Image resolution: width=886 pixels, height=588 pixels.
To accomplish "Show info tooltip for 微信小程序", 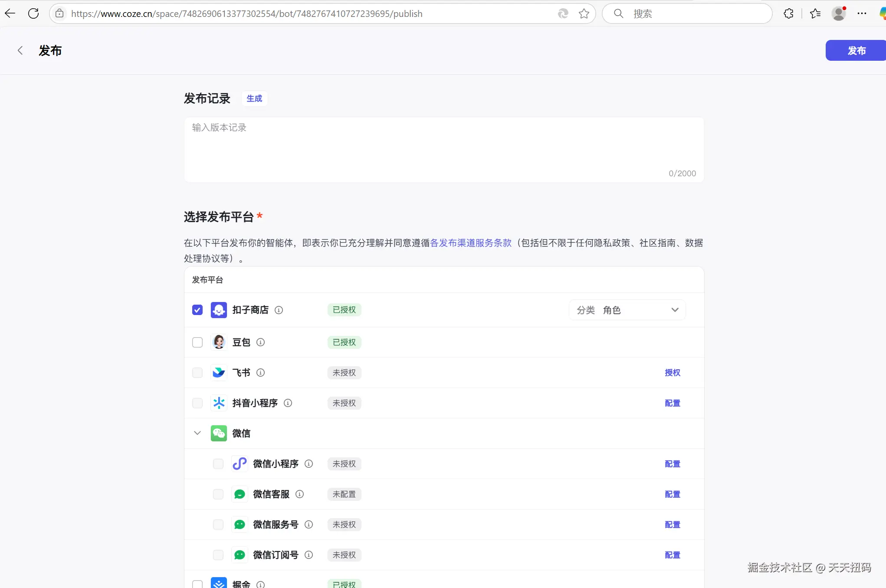I will click(x=308, y=464).
